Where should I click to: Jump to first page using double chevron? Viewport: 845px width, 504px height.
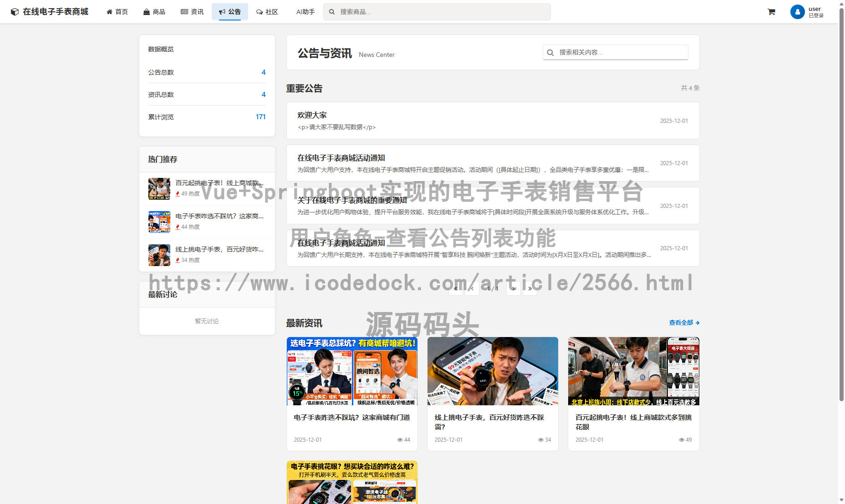pos(455,288)
